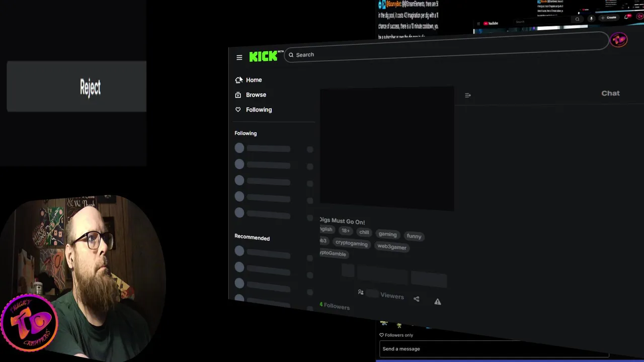Screen dimensions: 644x362
Task: Click the gaming stream tag
Action: click(x=387, y=234)
